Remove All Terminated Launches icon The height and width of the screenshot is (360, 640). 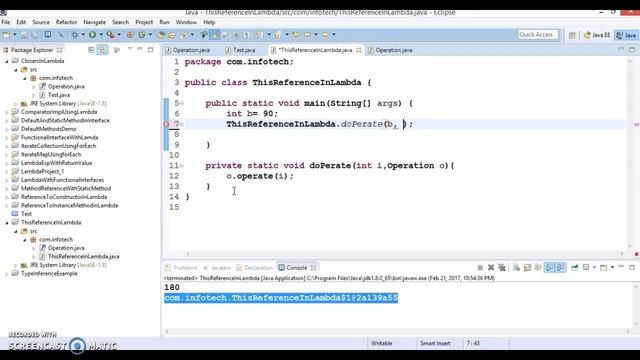tap(502, 268)
